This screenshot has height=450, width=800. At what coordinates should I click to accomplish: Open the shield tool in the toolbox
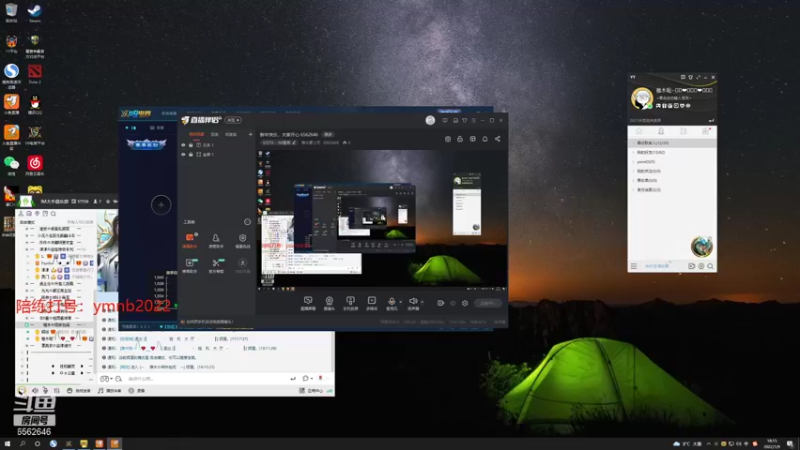242,240
